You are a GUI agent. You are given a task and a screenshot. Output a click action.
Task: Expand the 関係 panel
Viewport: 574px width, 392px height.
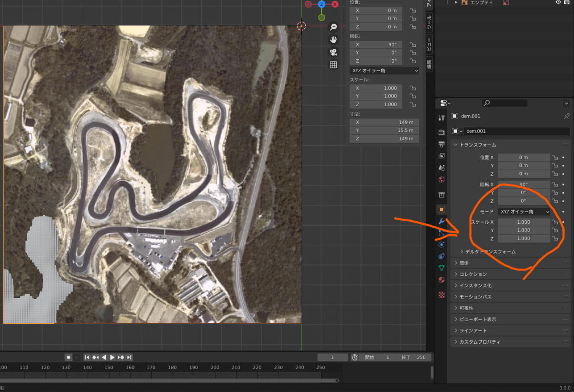tap(455, 263)
